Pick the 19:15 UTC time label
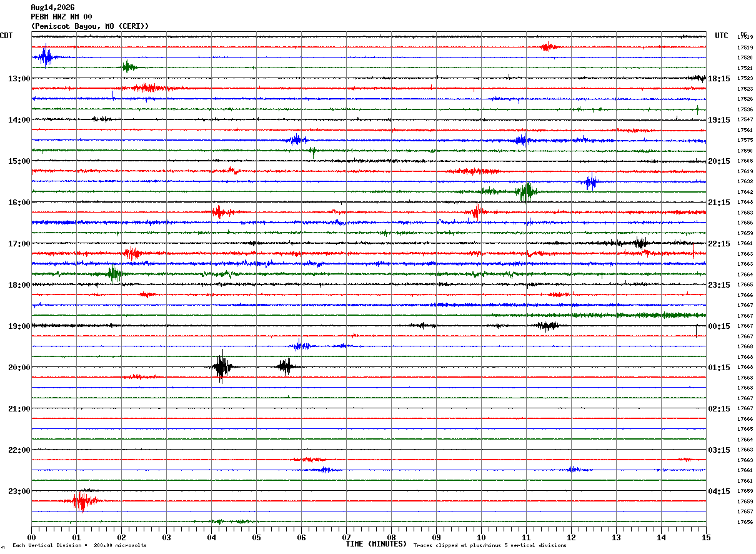This screenshot has height=554, width=756. click(x=719, y=120)
